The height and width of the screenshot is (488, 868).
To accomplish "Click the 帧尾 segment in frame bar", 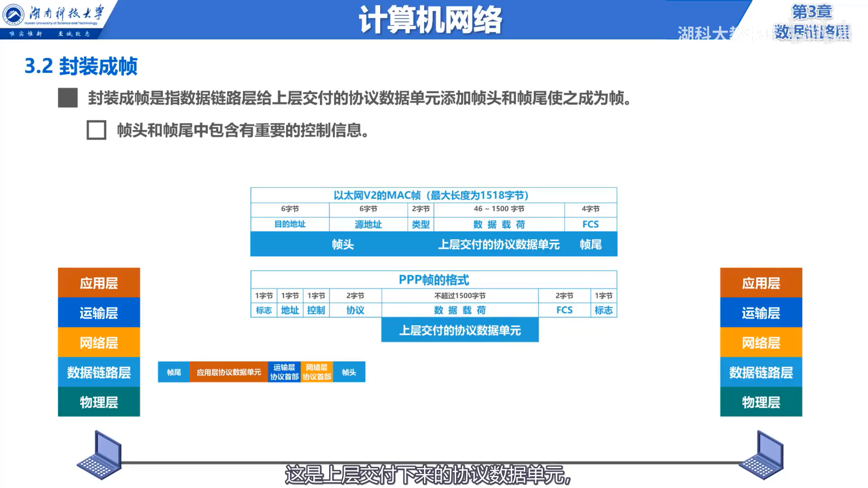I will 174,372.
